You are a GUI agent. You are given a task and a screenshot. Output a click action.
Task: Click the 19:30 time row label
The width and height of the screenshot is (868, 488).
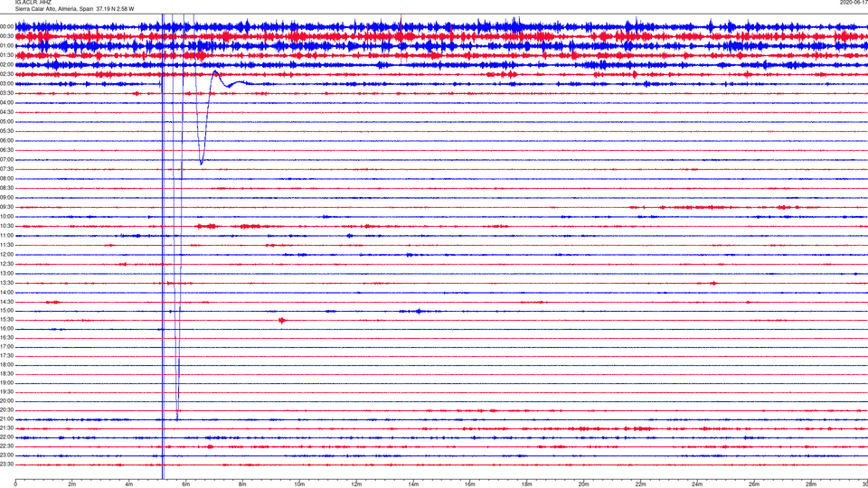6,391
